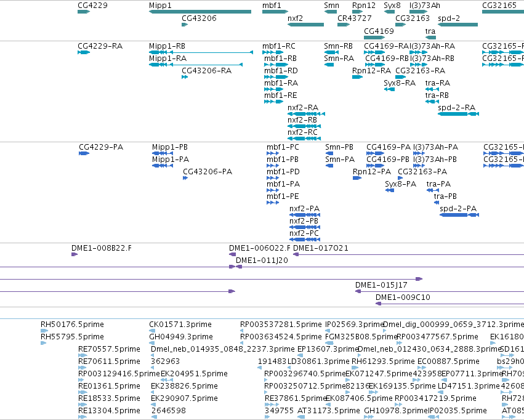The width and height of the screenshot is (524, 420).
Task: Click the CG4229-PA protein
Action: 84,153
